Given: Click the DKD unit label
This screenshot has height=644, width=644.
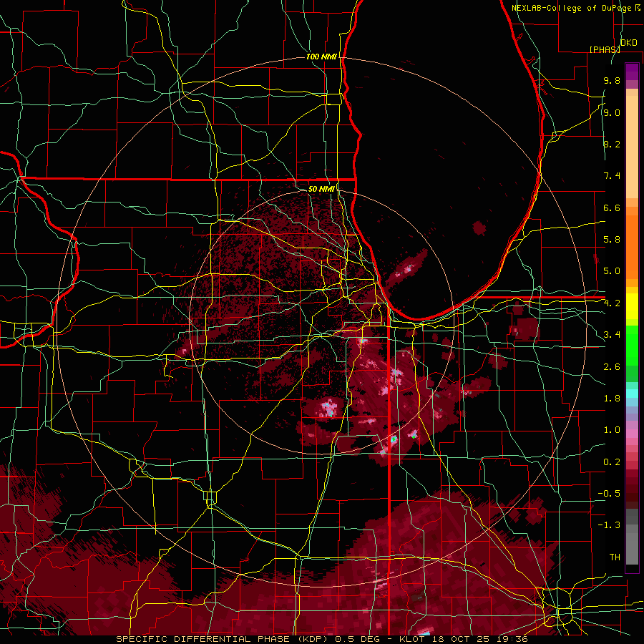Looking at the screenshot, I should click(x=628, y=43).
